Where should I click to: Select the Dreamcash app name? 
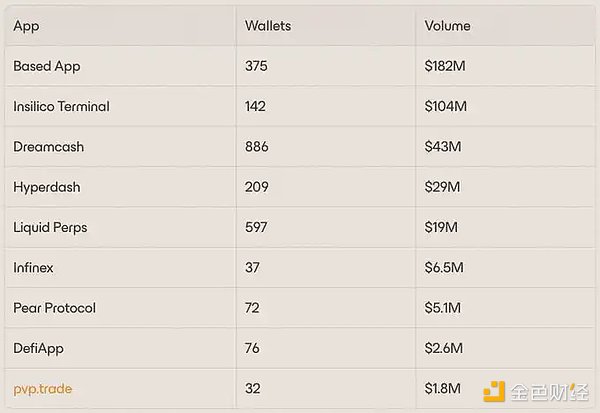click(48, 147)
